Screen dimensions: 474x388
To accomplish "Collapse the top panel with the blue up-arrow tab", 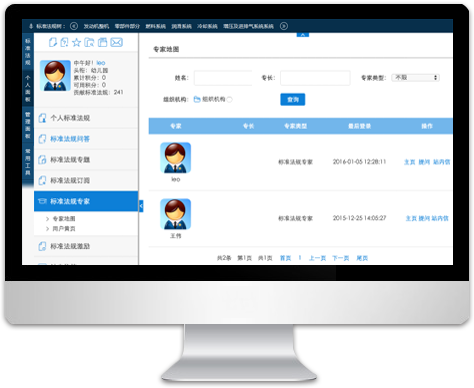I will [303, 34].
